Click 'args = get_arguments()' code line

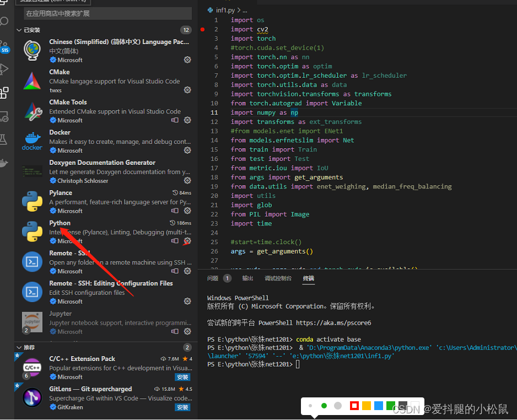[272, 251]
